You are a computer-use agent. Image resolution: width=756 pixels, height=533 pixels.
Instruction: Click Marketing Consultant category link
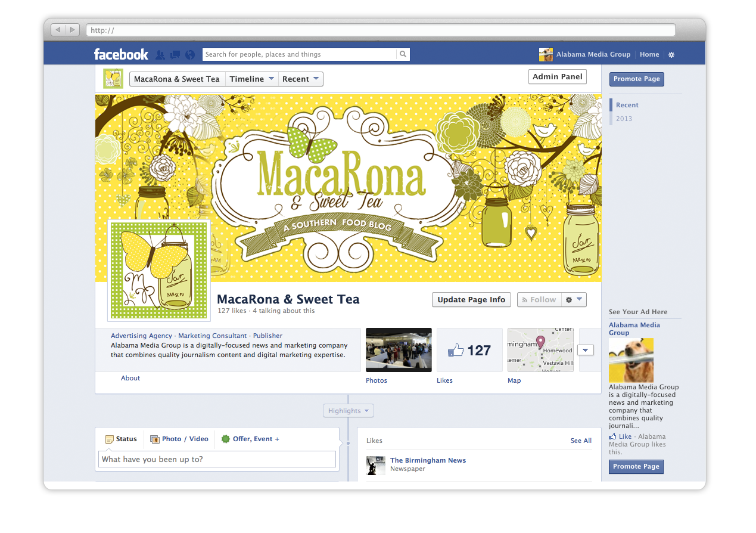(212, 336)
